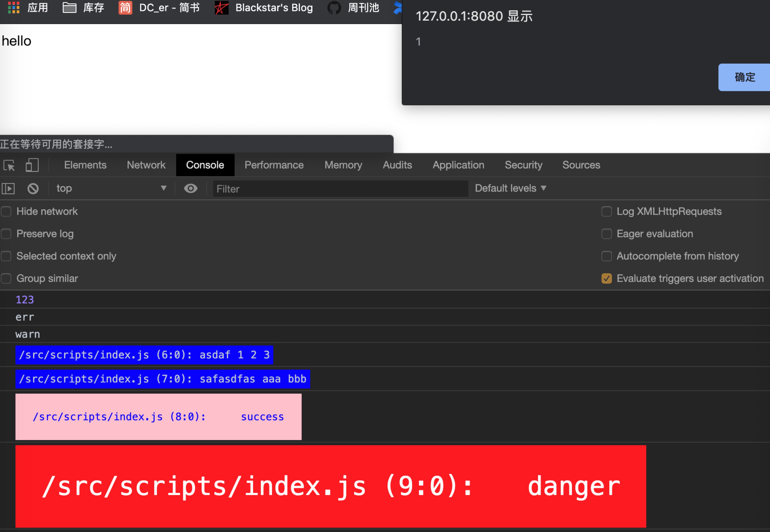Switch to the Sources tab

click(581, 165)
